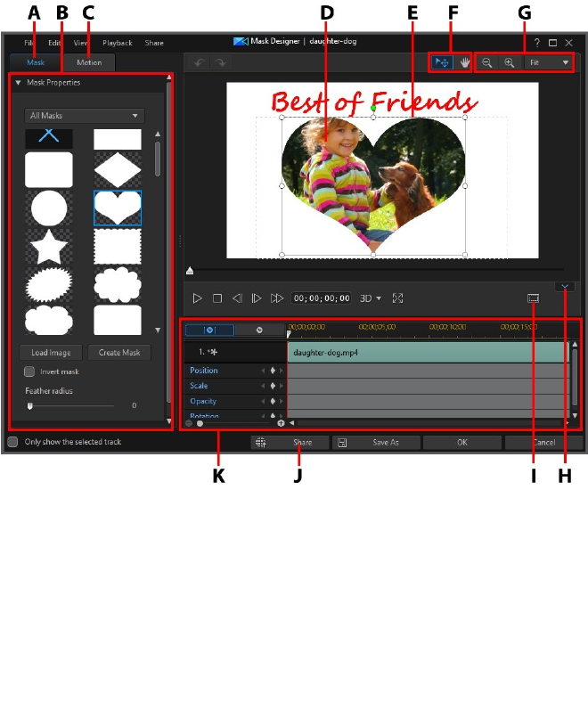Select the star mask shape
The width and height of the screenshot is (588, 702).
[x=49, y=247]
